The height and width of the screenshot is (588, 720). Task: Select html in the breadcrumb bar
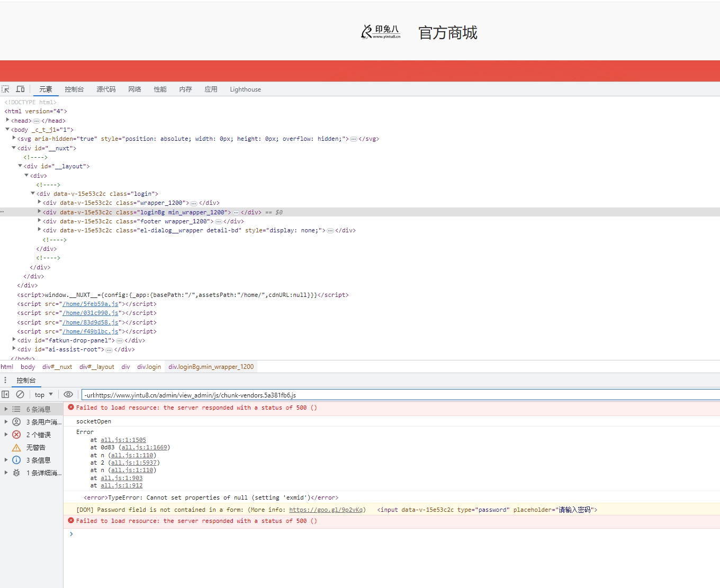7,367
